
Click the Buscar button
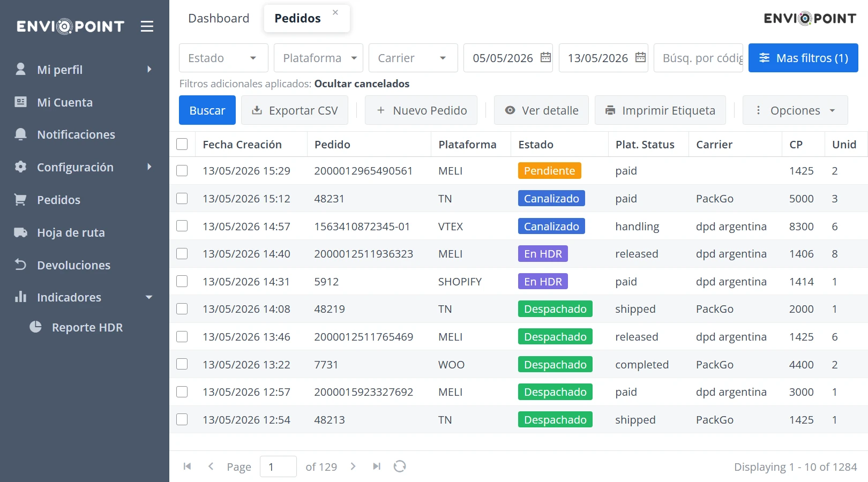(x=207, y=110)
